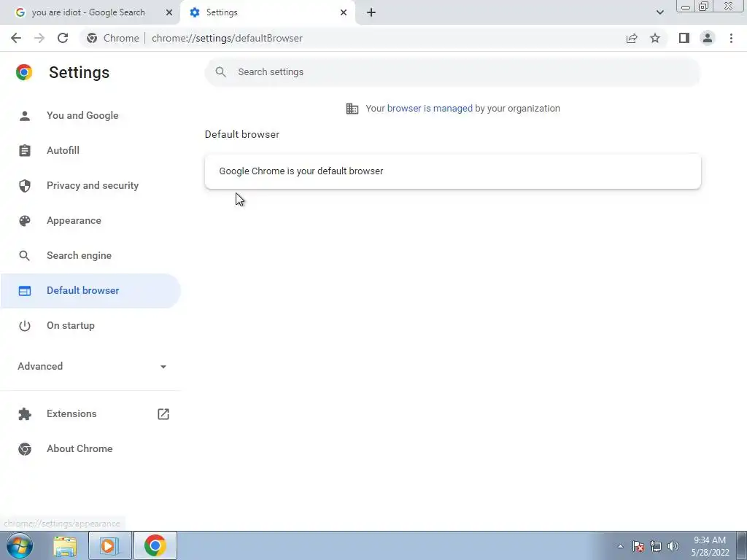Open the Windows Start button
Screen dimensions: 747x560
click(x=20, y=545)
